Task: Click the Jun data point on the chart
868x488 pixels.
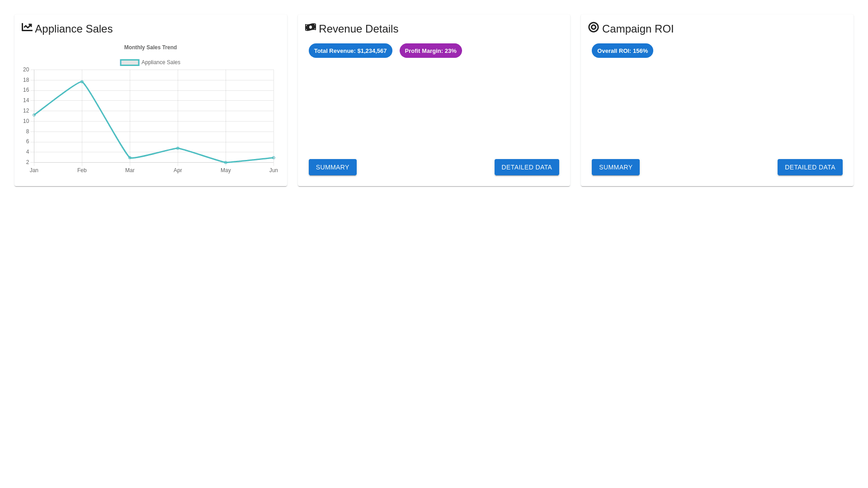Action: tap(274, 158)
